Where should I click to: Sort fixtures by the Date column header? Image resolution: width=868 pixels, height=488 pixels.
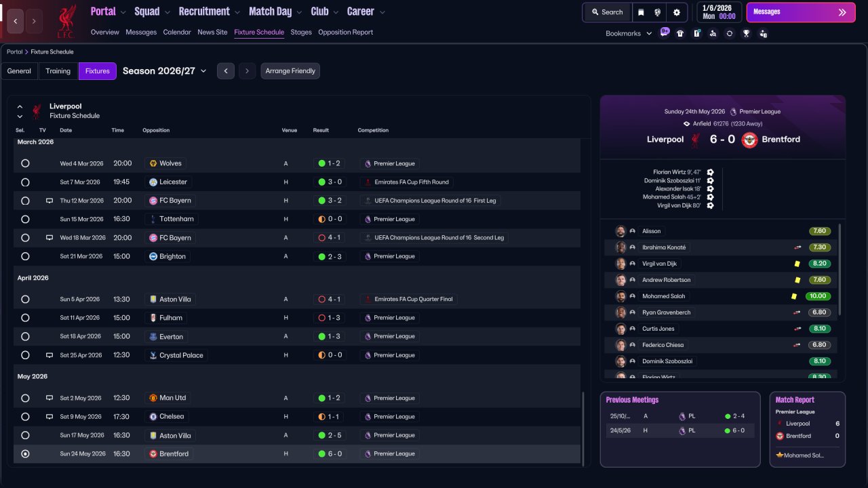click(x=66, y=130)
